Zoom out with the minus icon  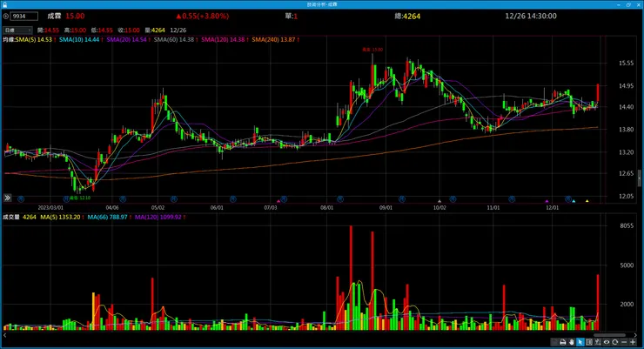point(624,342)
